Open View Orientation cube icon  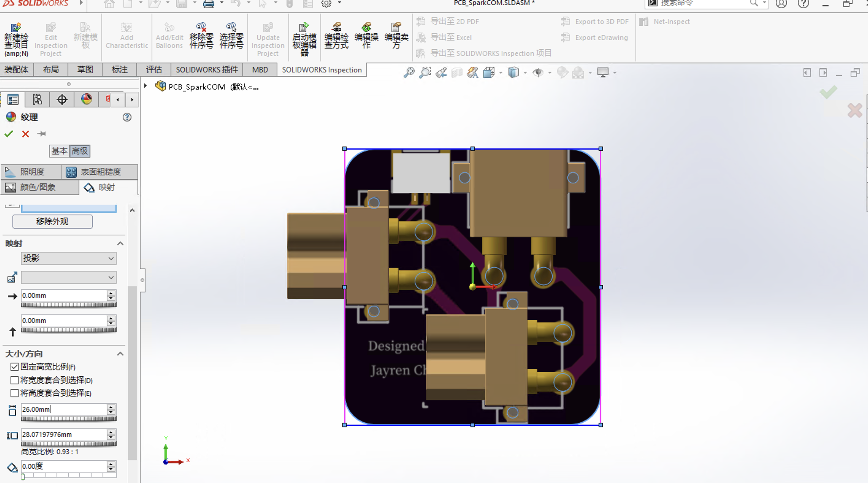489,72
